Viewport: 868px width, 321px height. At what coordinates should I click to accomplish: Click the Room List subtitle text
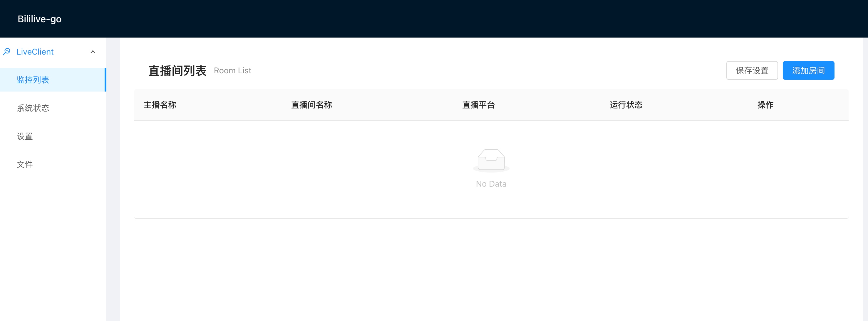[232, 70]
